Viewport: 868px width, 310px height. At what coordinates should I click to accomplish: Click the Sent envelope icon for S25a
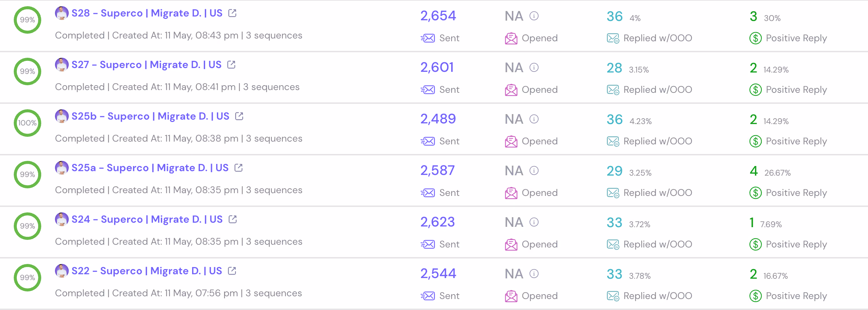pyautogui.click(x=428, y=193)
